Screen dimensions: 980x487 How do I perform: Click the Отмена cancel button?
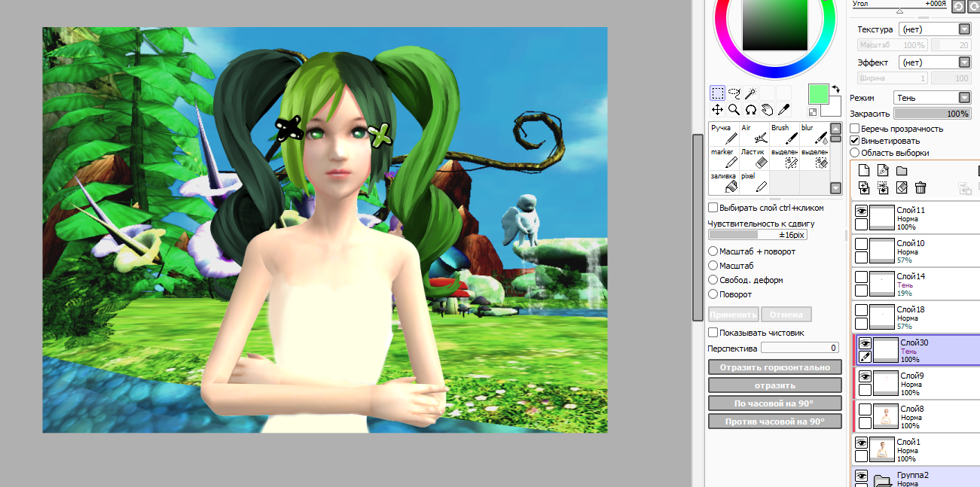click(786, 315)
